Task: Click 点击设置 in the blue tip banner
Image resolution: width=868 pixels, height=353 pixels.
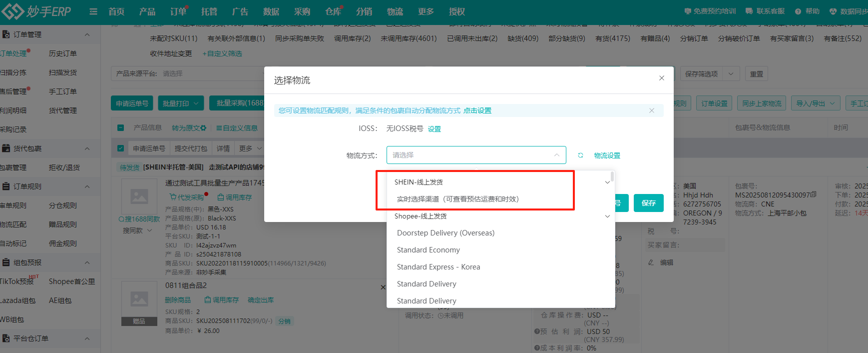Action: (x=477, y=110)
